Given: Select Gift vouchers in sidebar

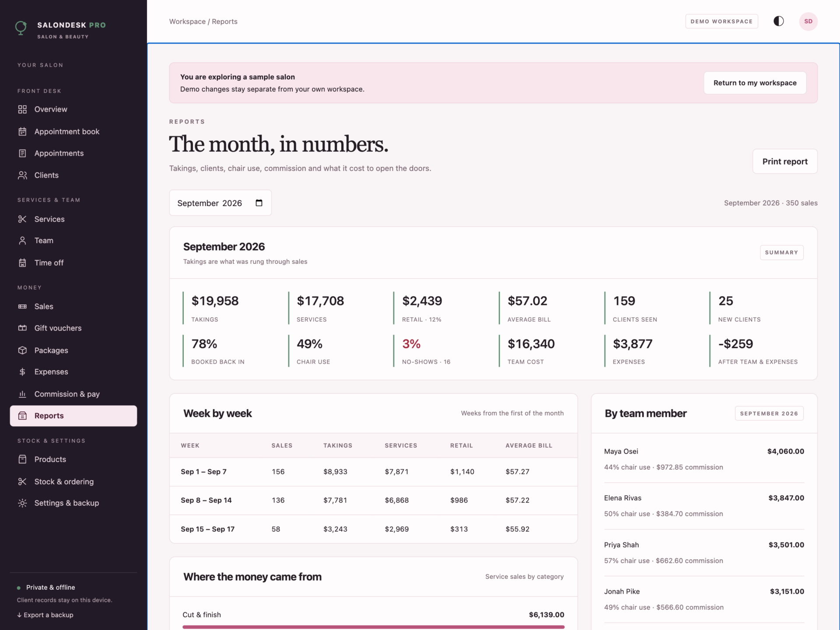Looking at the screenshot, I should (x=73, y=328).
